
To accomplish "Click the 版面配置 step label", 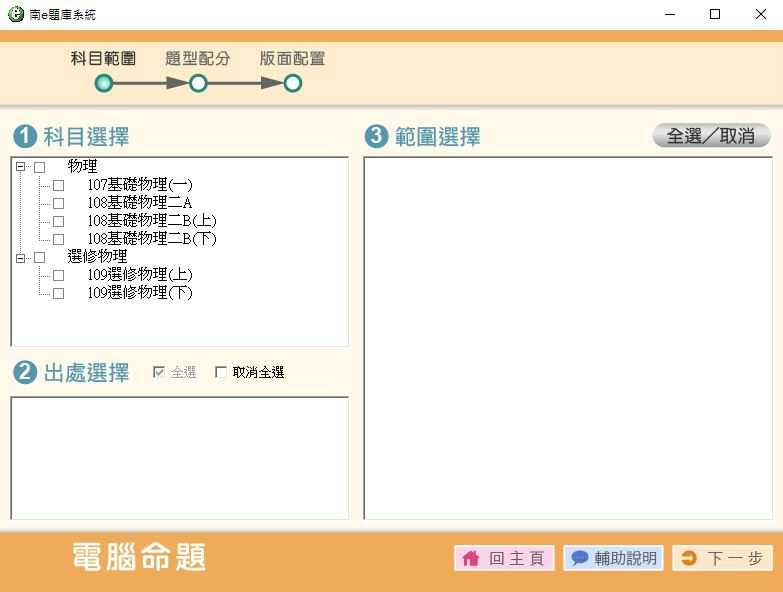I will [x=293, y=58].
